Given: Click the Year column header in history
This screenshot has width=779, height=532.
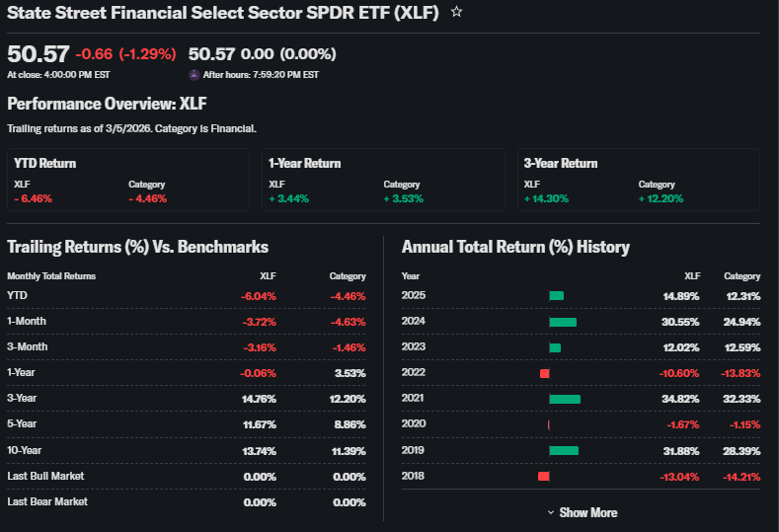Looking at the screenshot, I should (x=411, y=276).
